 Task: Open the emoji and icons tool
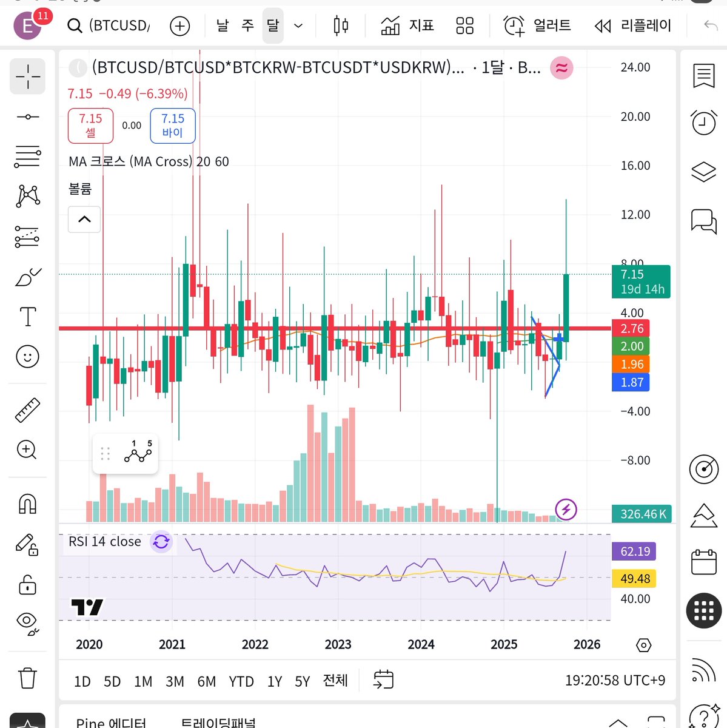(28, 356)
